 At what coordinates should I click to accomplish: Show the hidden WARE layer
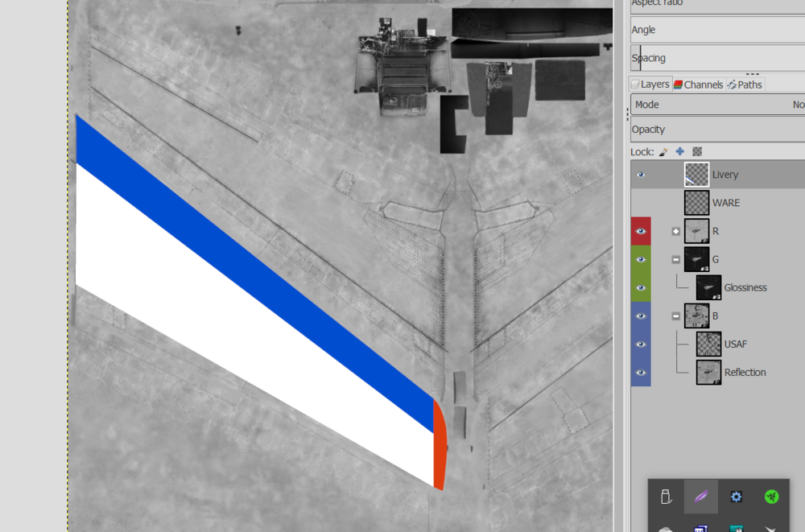click(641, 203)
